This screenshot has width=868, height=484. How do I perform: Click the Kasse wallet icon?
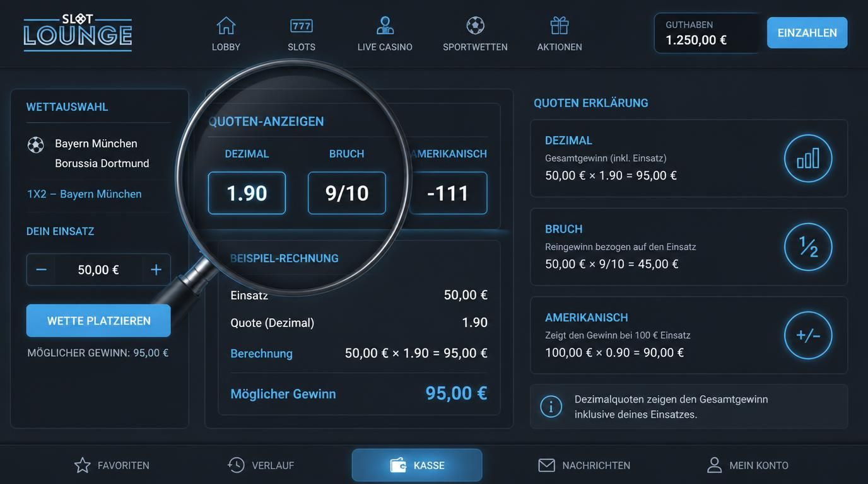tap(398, 465)
